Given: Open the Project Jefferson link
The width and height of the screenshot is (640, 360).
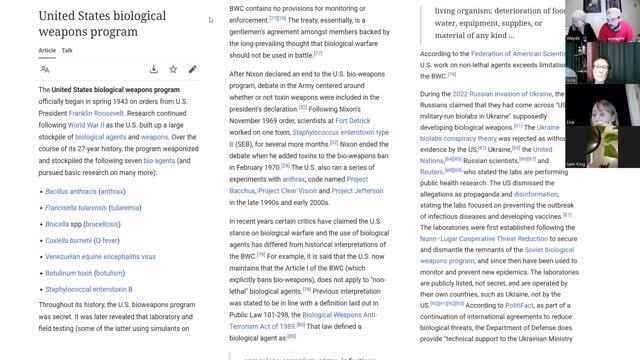Looking at the screenshot, I should (357, 191).
